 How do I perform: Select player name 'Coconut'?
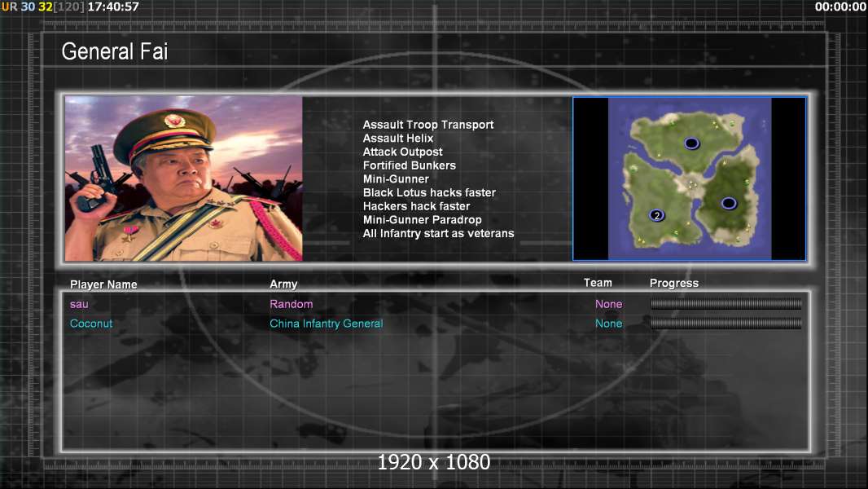pyautogui.click(x=90, y=324)
